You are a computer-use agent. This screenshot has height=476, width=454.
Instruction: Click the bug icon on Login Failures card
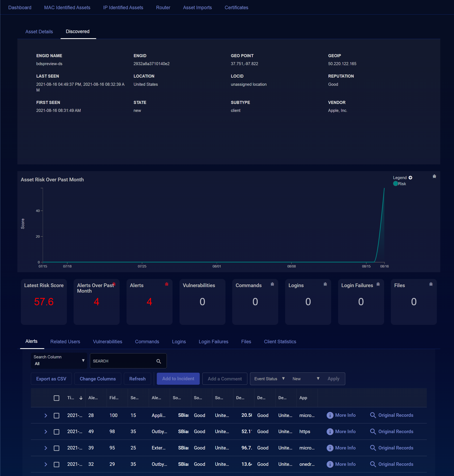point(378,284)
